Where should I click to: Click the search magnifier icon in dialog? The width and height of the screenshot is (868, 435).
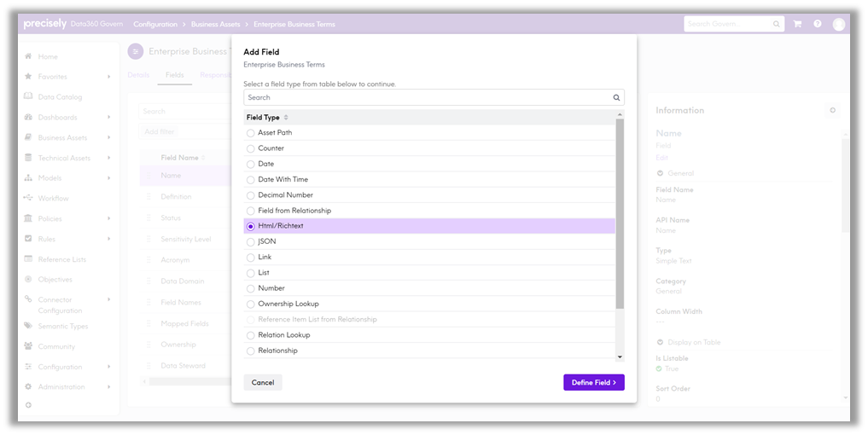point(616,97)
